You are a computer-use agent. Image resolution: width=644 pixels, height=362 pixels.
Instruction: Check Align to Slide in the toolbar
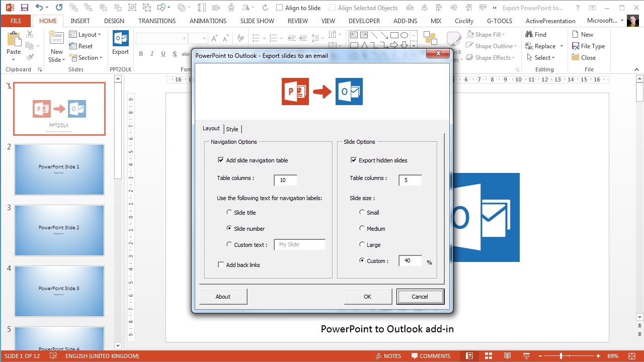pyautogui.click(x=280, y=8)
